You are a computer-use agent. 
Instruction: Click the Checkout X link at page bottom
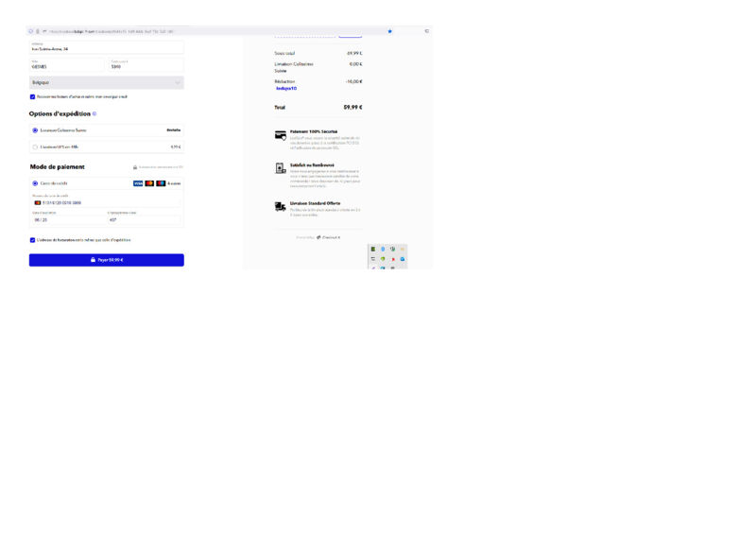point(328,238)
